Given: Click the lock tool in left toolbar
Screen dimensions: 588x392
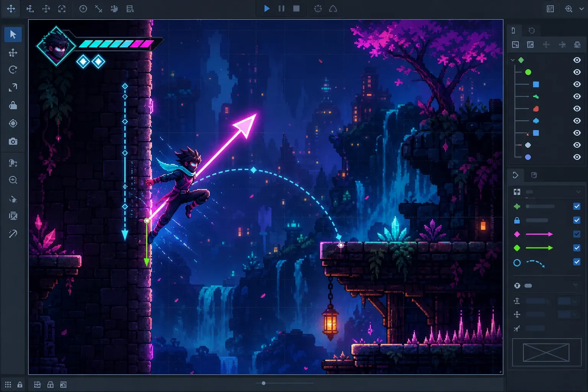Looking at the screenshot, I should [x=13, y=105].
